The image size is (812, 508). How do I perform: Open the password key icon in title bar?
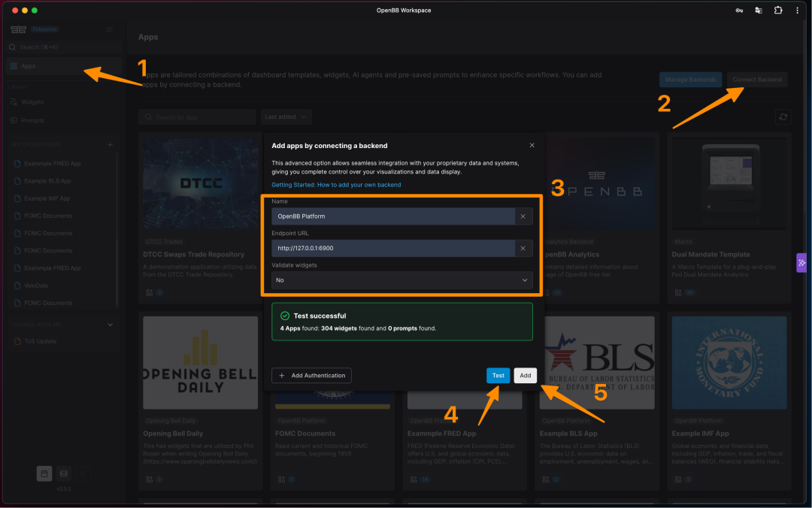click(739, 11)
